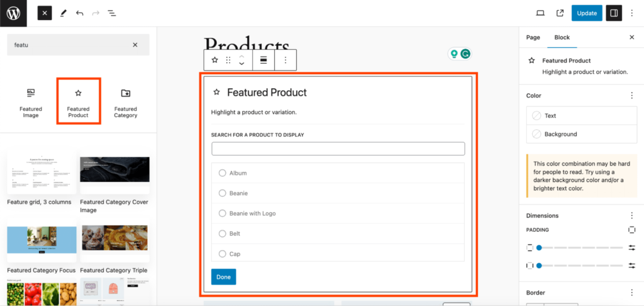
Task: Open Color panel options menu
Action: tap(631, 96)
